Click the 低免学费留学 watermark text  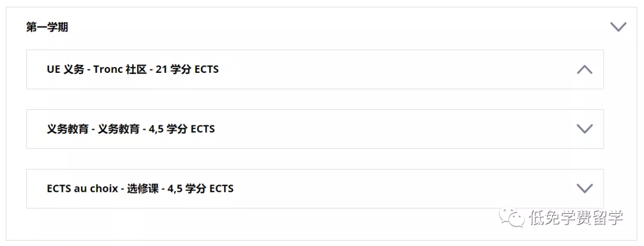[575, 218]
